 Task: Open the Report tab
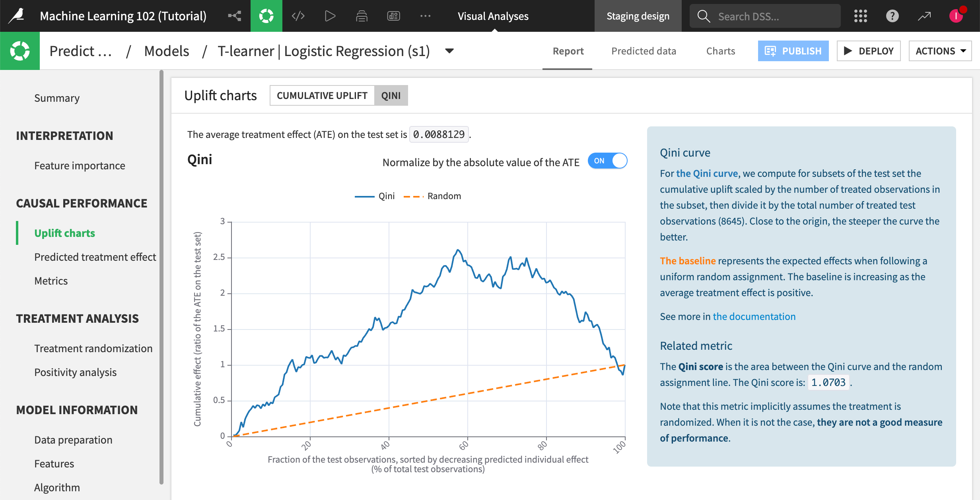click(x=568, y=51)
